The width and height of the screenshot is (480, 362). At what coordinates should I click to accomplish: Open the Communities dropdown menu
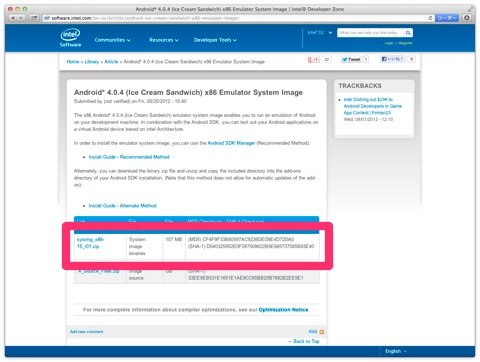coord(112,40)
